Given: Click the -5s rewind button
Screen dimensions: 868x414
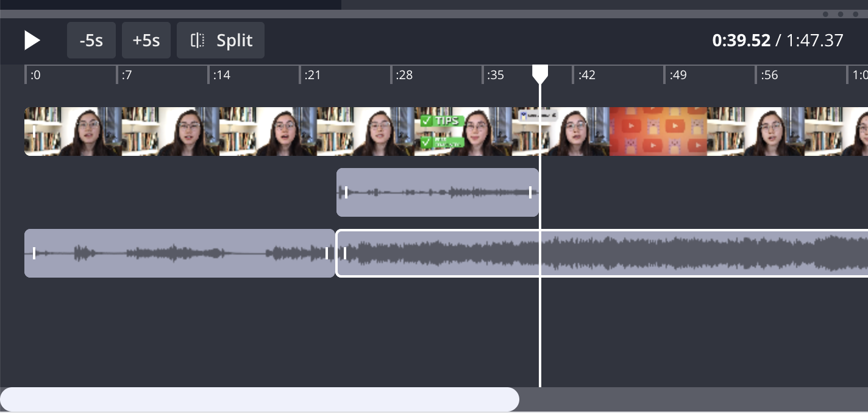Looking at the screenshot, I should click(x=91, y=40).
